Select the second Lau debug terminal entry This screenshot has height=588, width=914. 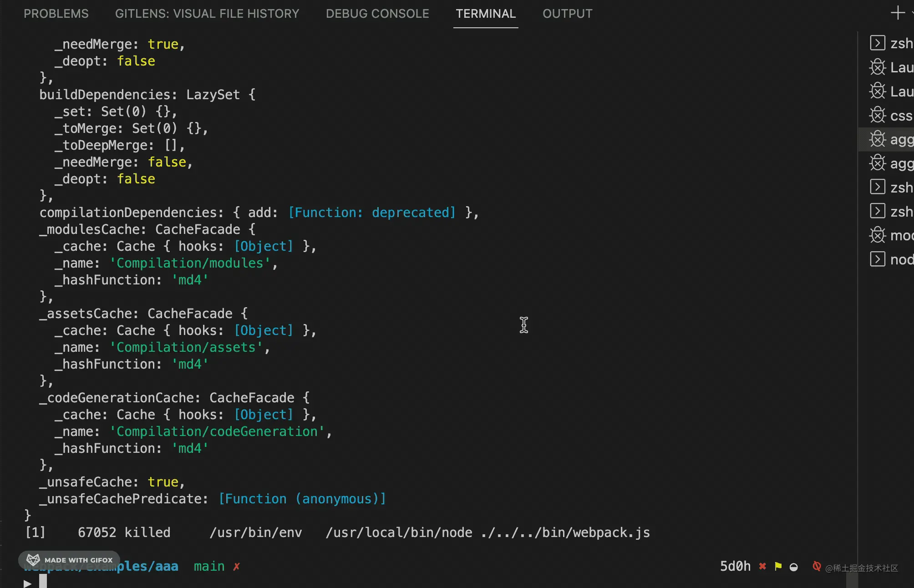891,91
